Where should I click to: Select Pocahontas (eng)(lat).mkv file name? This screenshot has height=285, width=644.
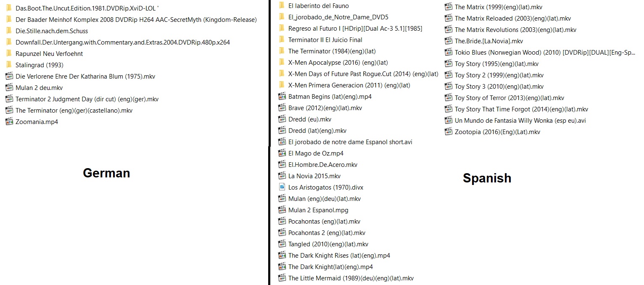pos(325,221)
